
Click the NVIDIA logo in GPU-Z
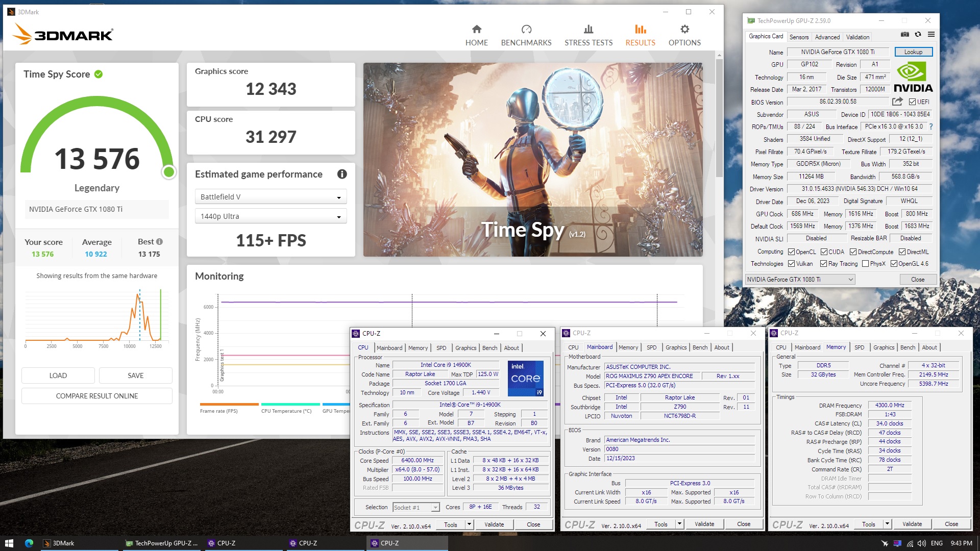point(913,78)
